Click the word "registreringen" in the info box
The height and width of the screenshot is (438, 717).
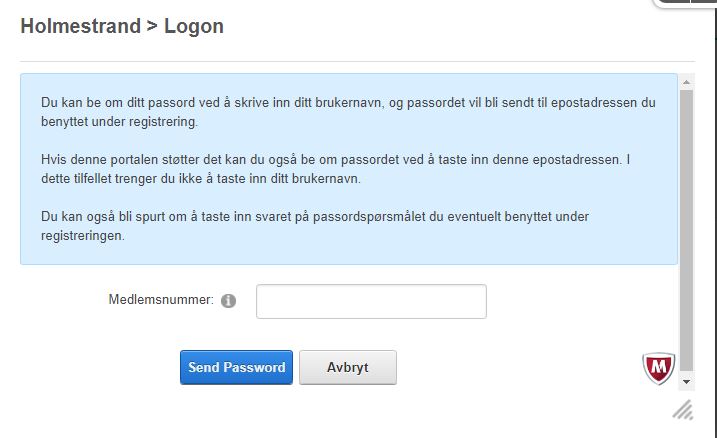(82, 236)
